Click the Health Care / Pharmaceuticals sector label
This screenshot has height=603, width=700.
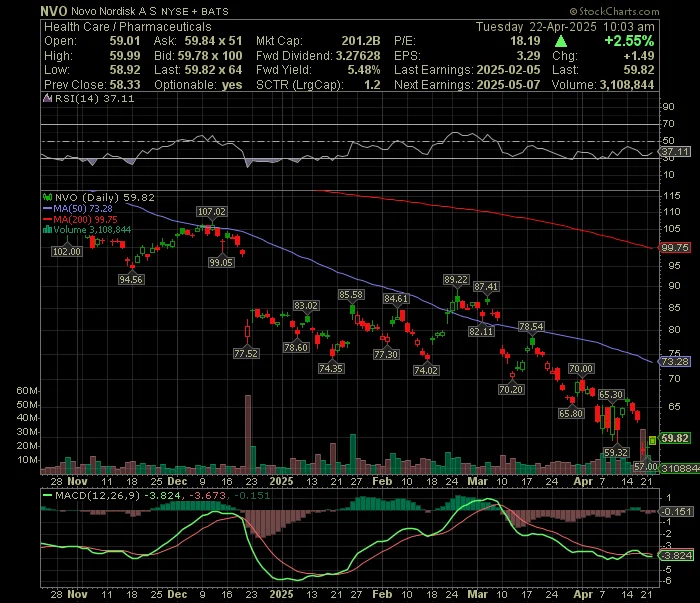click(x=128, y=27)
